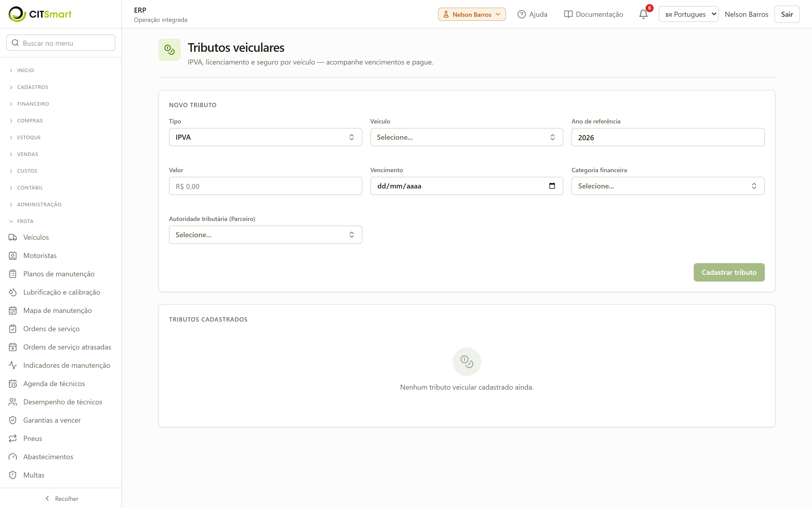The image size is (812, 508).
Task: Click the Cadastrar tributo button
Action: pyautogui.click(x=729, y=272)
